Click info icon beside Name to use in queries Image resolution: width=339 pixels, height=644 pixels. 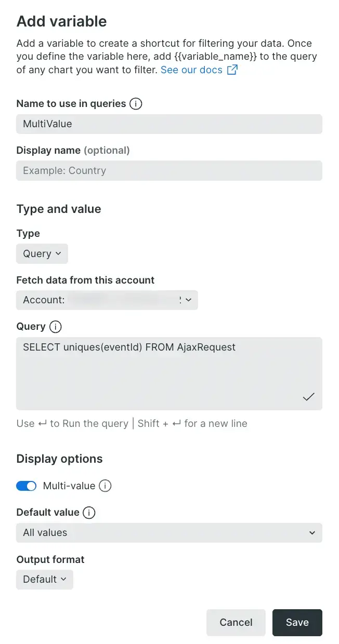(136, 104)
